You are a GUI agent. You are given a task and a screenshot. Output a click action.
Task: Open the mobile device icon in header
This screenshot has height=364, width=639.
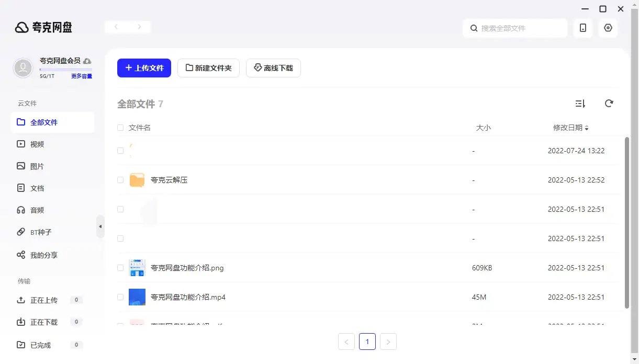[583, 28]
